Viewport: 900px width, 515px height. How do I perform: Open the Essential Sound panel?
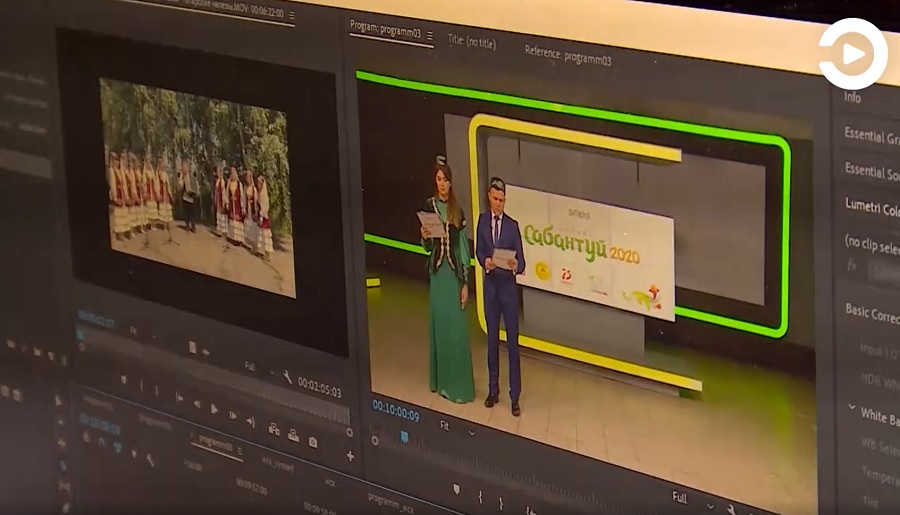point(871,171)
